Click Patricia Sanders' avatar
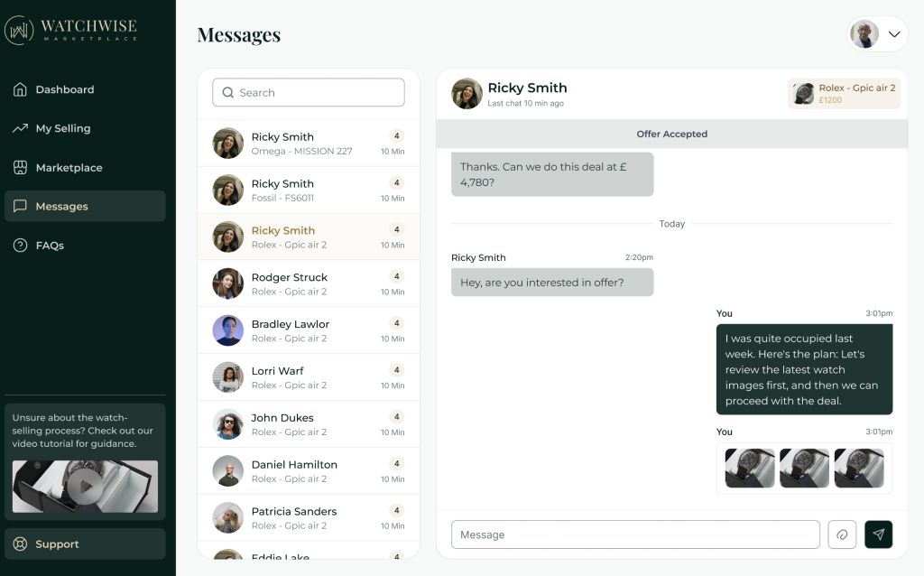Viewport: 924px width, 576px height. tap(228, 517)
